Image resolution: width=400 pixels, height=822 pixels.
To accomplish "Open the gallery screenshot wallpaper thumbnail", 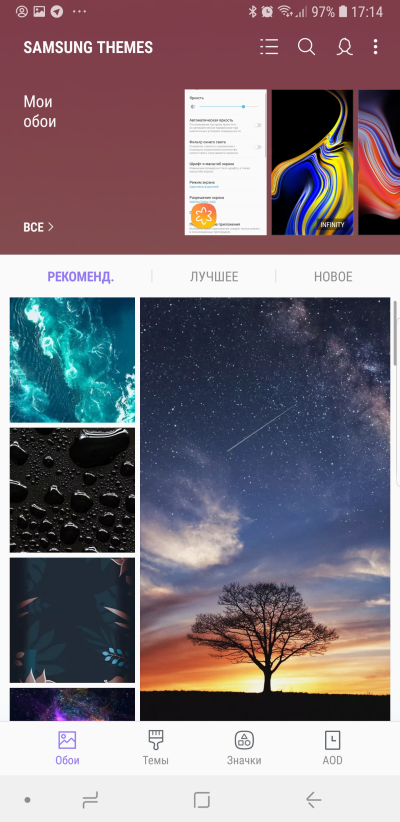I will (x=225, y=162).
